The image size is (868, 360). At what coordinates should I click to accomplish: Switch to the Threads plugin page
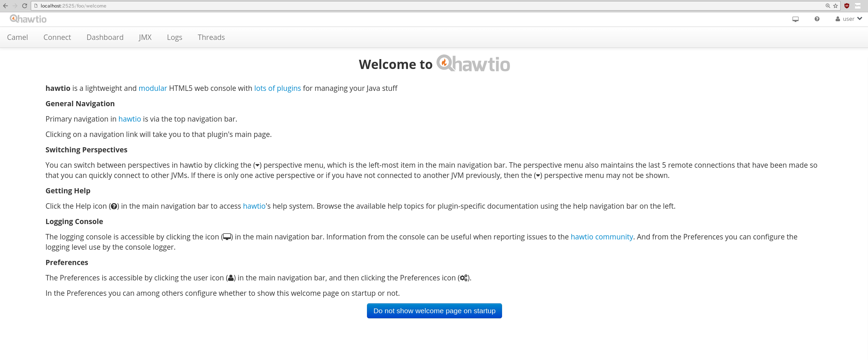211,37
